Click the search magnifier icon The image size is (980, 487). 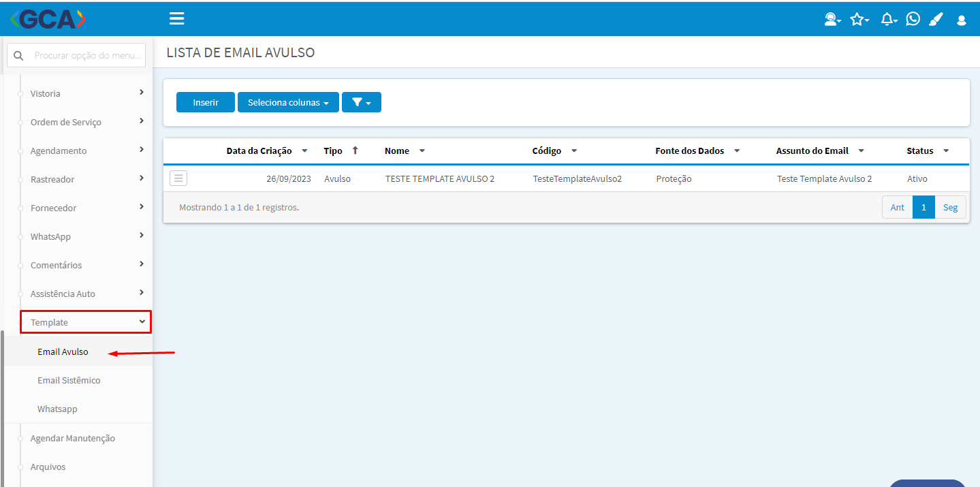(x=19, y=55)
